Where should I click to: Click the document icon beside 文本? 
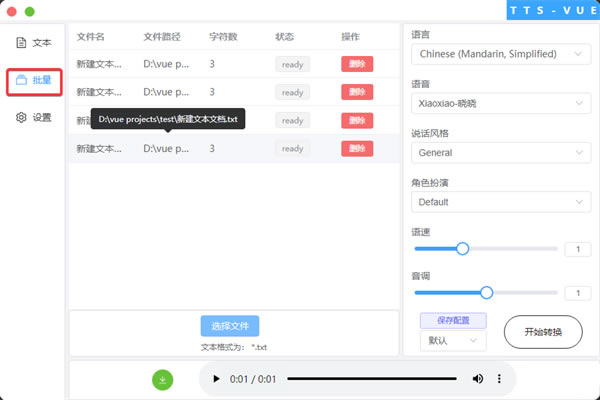(x=21, y=42)
